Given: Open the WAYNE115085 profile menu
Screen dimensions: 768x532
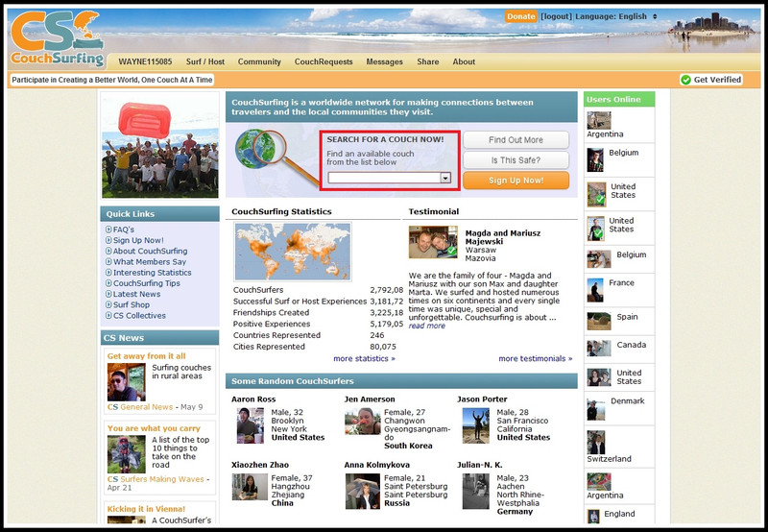Looking at the screenshot, I should coord(146,61).
